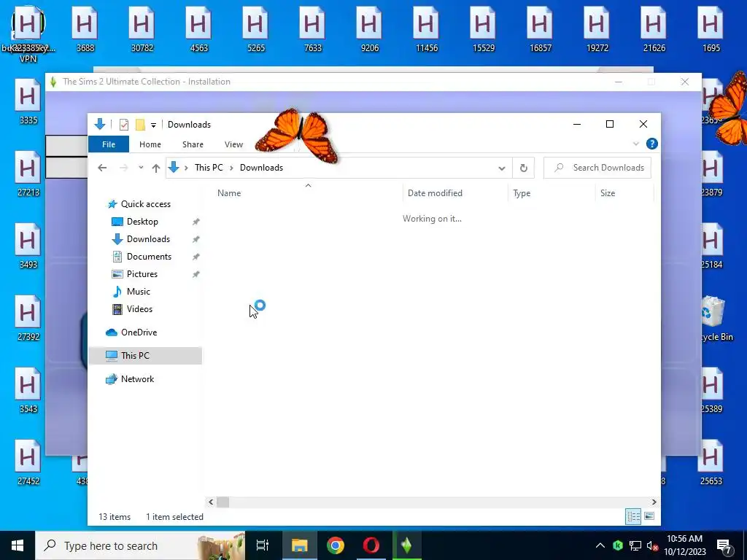The image size is (747, 560).
Task: Open Desktop in the navigation pane
Action: coord(142,222)
